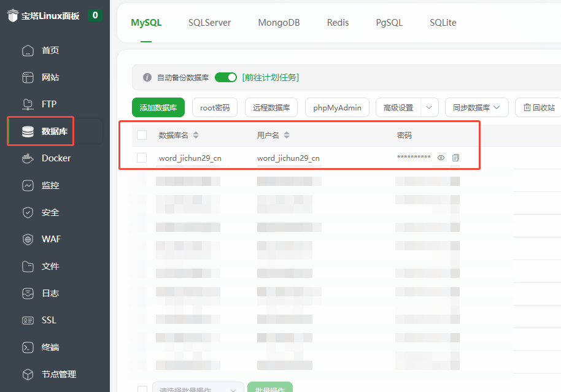Screen dimensions: 561x392
Task: Click the root密码 button
Action: [215, 107]
